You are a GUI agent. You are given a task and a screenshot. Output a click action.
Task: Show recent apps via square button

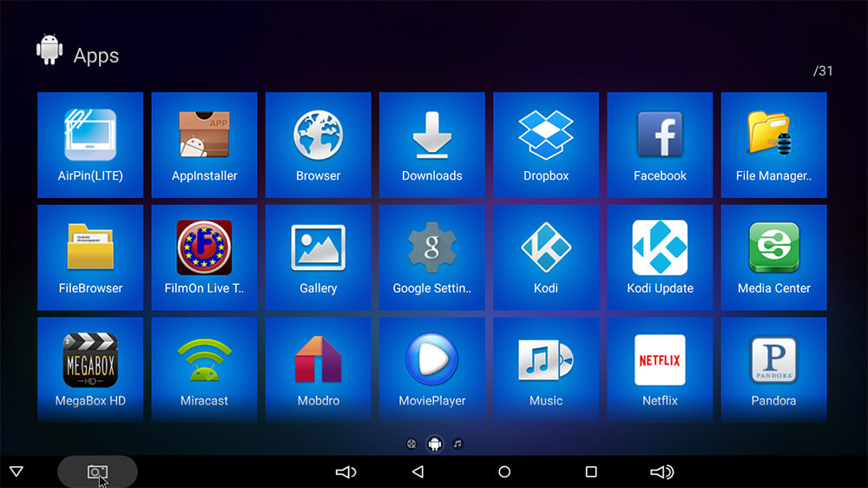coord(591,472)
